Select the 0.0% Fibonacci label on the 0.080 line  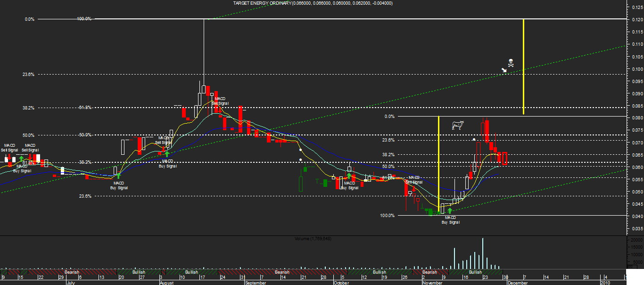coord(389,116)
